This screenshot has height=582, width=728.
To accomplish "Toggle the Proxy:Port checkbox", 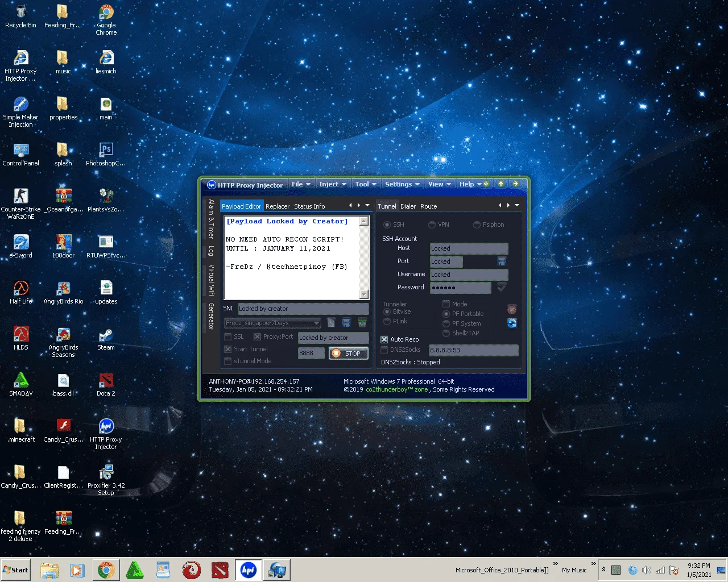I will tap(257, 336).
